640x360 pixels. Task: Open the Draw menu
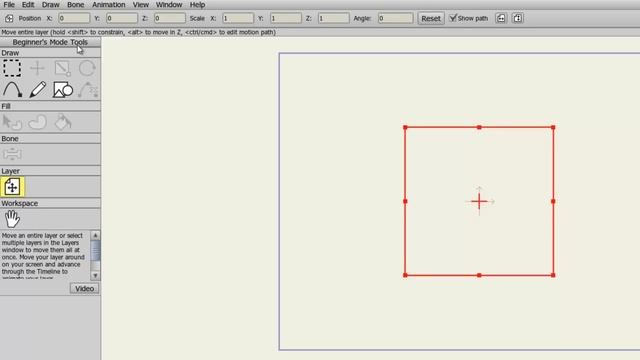pos(51,5)
